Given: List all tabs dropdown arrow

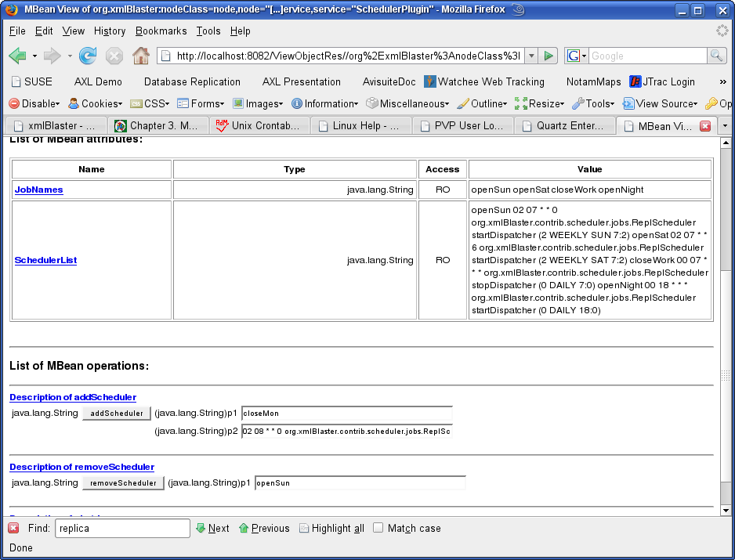Looking at the screenshot, I should (x=725, y=125).
